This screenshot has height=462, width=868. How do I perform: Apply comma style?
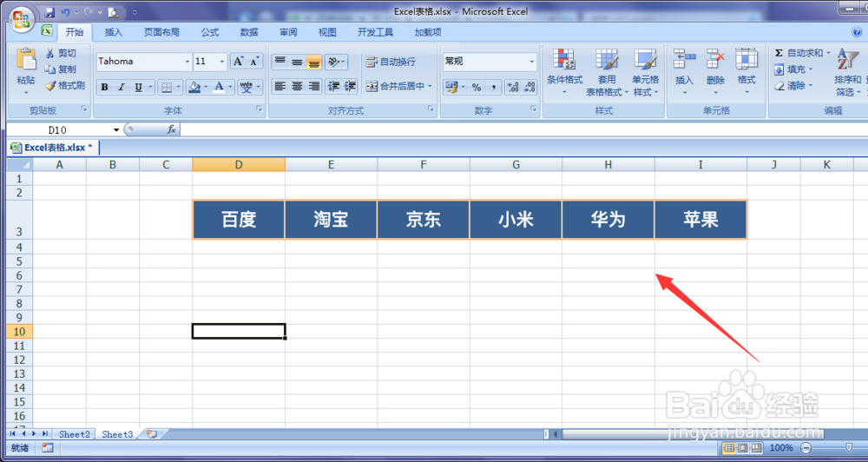point(493,87)
